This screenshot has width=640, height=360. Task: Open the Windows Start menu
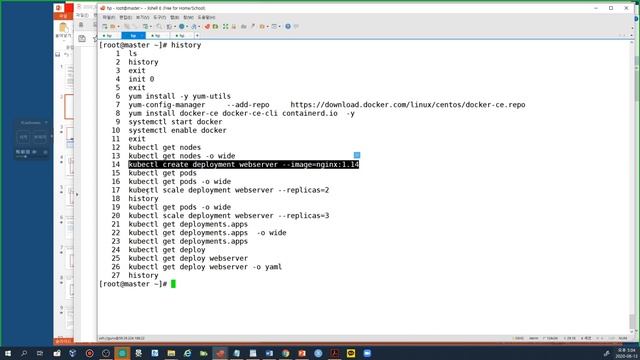click(x=8, y=353)
